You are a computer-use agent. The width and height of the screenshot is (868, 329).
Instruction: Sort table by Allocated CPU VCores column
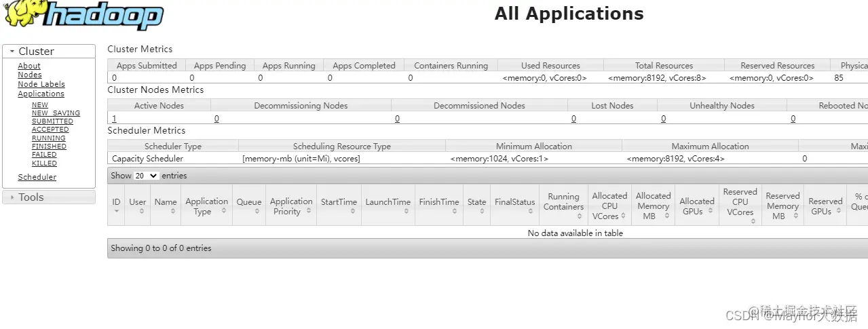pos(609,205)
